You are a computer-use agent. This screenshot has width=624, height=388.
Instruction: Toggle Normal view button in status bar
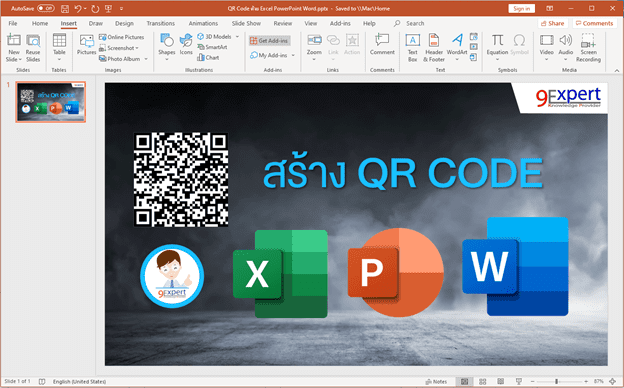tap(464, 381)
